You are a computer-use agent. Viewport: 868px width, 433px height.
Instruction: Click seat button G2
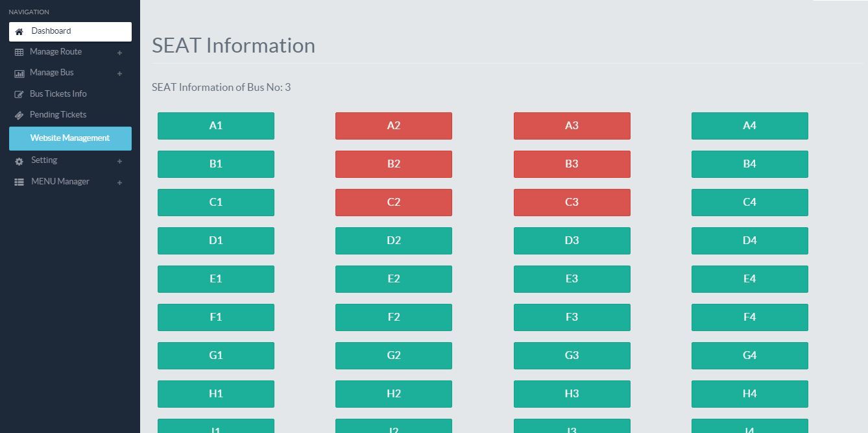click(x=394, y=356)
